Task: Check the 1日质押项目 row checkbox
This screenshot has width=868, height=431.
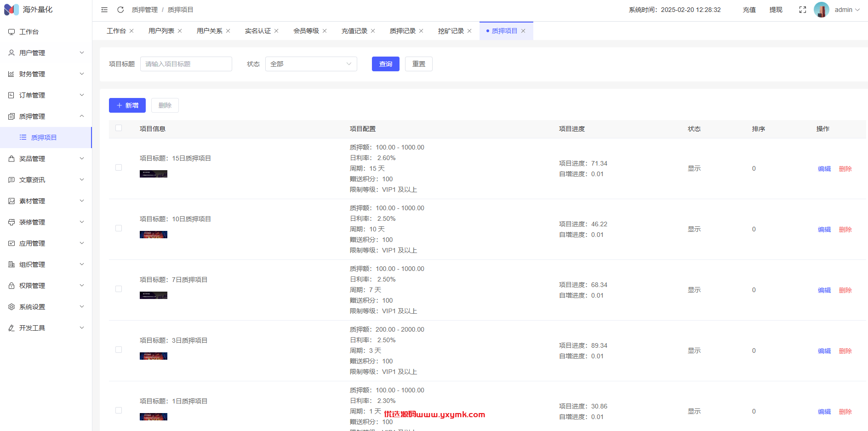Action: pyautogui.click(x=119, y=411)
